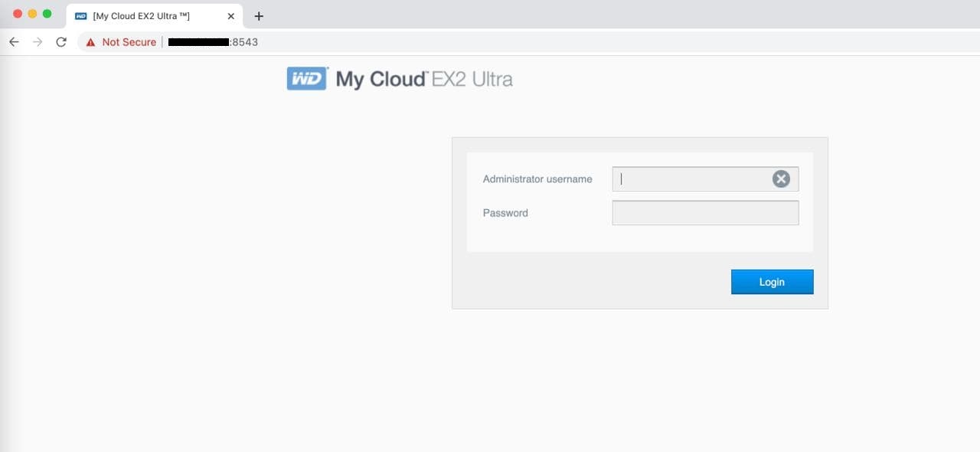This screenshot has height=452, width=980.
Task: Open the Not Secure warning icon
Action: point(90,42)
